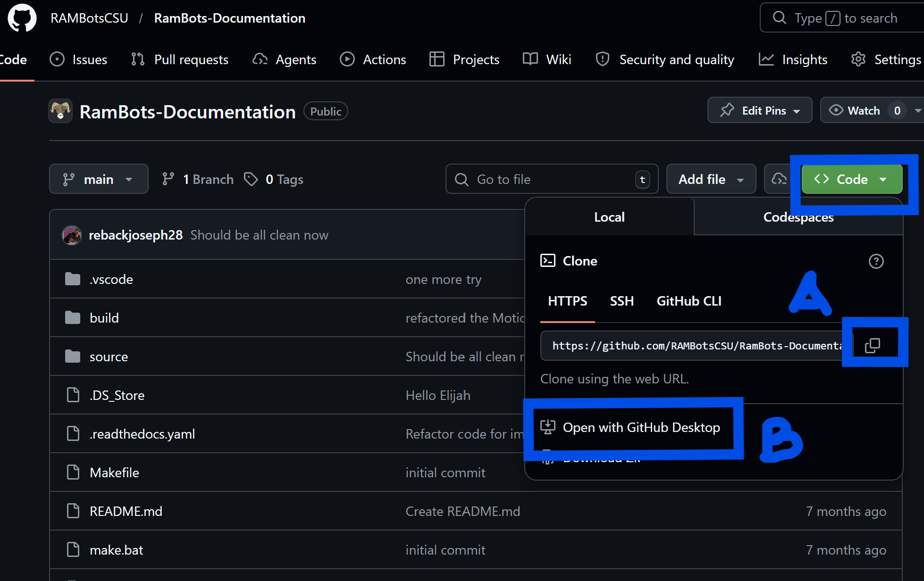Viewport: 924px width, 581px height.
Task: Click the RAMBotsCSU owner link
Action: pos(90,18)
